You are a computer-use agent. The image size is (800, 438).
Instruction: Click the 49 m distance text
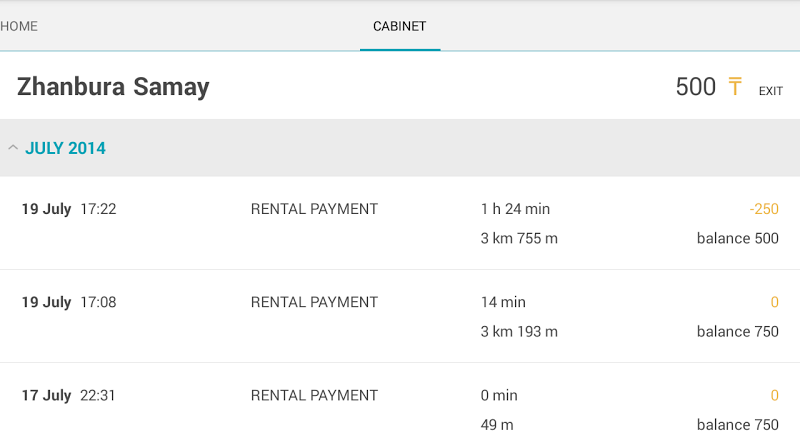497,424
